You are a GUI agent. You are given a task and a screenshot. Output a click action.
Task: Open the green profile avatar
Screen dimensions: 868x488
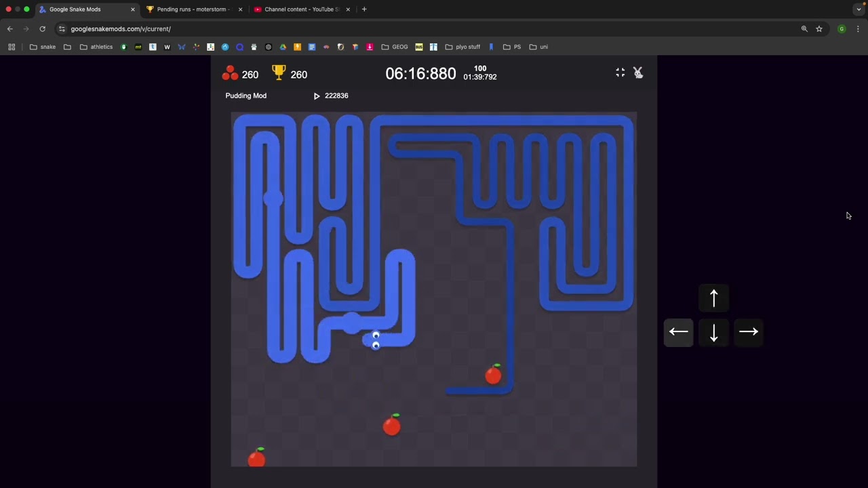(842, 29)
